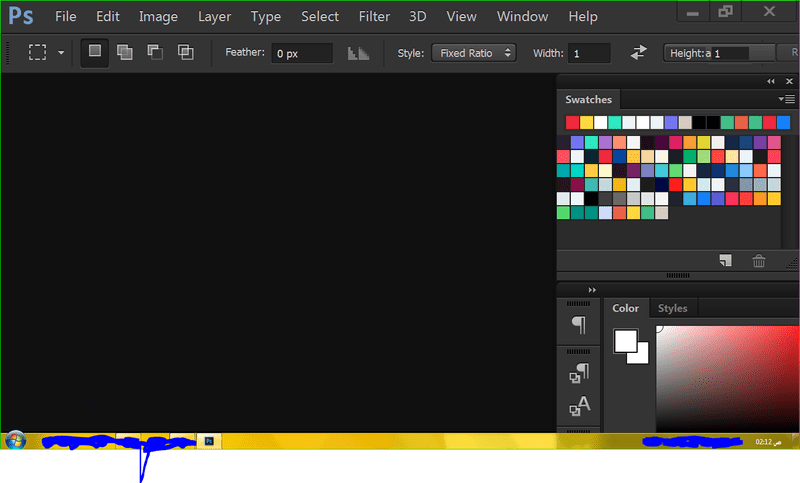Image resolution: width=800 pixels, height=483 pixels.
Task: Enable Add to Selection mode
Action: tap(125, 52)
